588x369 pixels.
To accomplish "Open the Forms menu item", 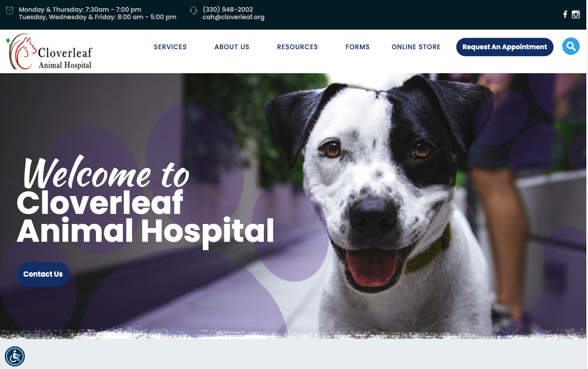I will coord(357,47).
